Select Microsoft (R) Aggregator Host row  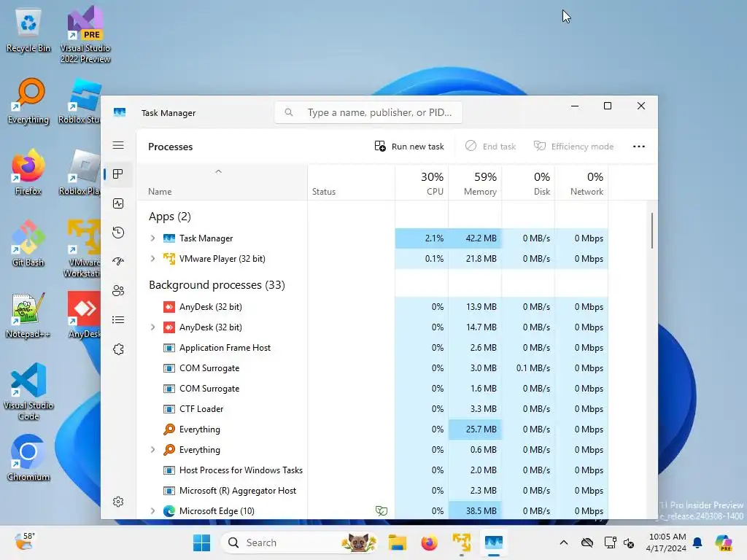(x=373, y=491)
